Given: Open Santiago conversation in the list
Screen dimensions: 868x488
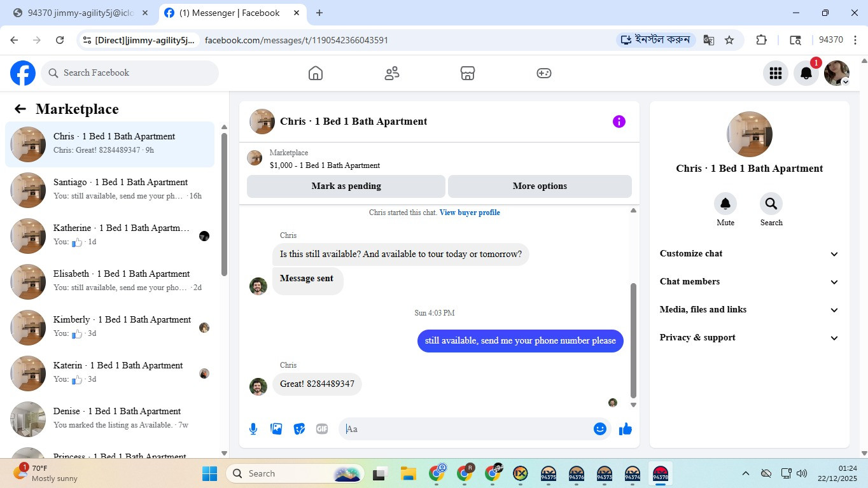Looking at the screenshot, I should pyautogui.click(x=110, y=190).
